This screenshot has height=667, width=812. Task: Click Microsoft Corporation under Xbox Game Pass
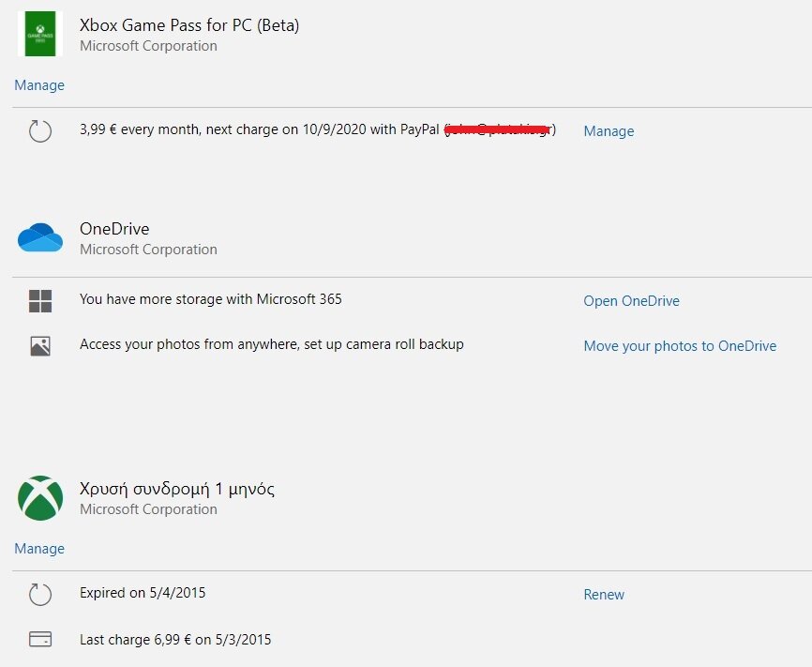(149, 46)
